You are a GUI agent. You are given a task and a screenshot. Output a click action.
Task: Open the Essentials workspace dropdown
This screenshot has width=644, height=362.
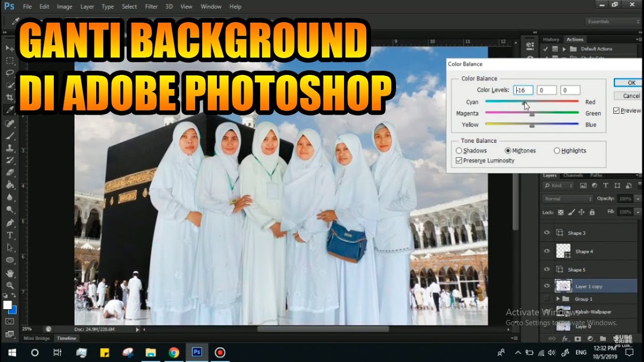click(613, 22)
